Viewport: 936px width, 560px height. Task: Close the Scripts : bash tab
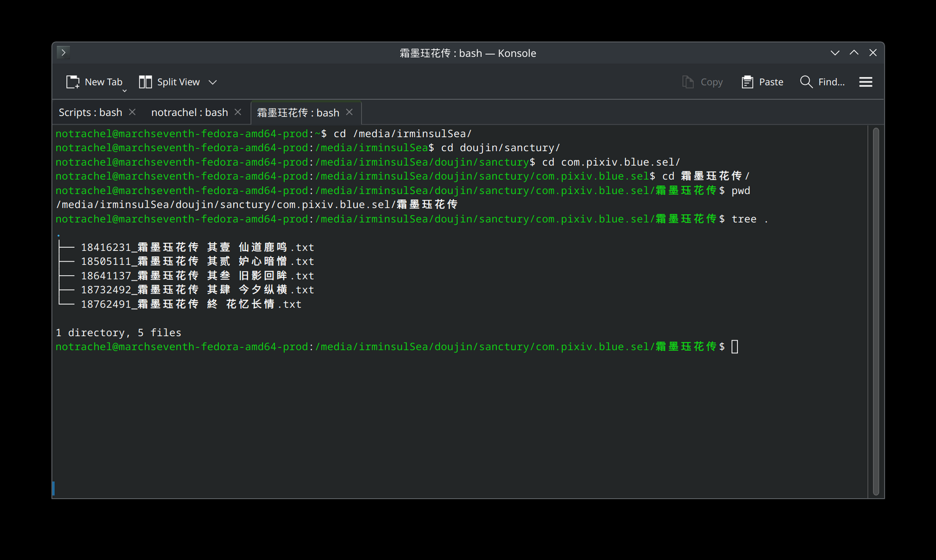[132, 112]
